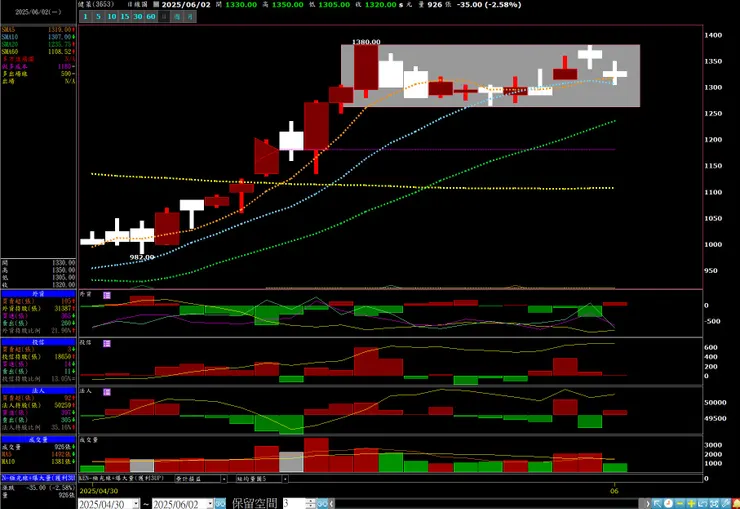Open the 投信 panel settings icon

pos(107,343)
